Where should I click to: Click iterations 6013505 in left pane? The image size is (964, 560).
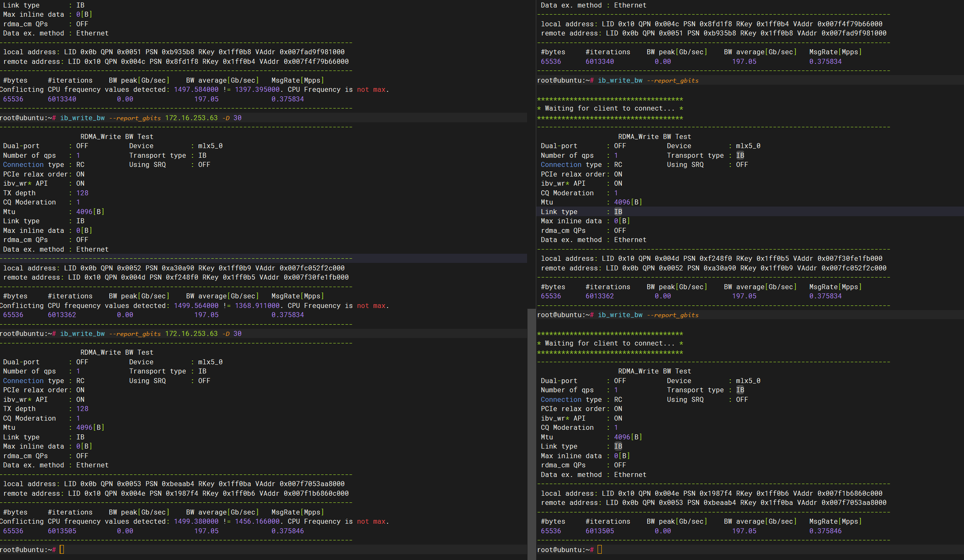[x=62, y=531]
